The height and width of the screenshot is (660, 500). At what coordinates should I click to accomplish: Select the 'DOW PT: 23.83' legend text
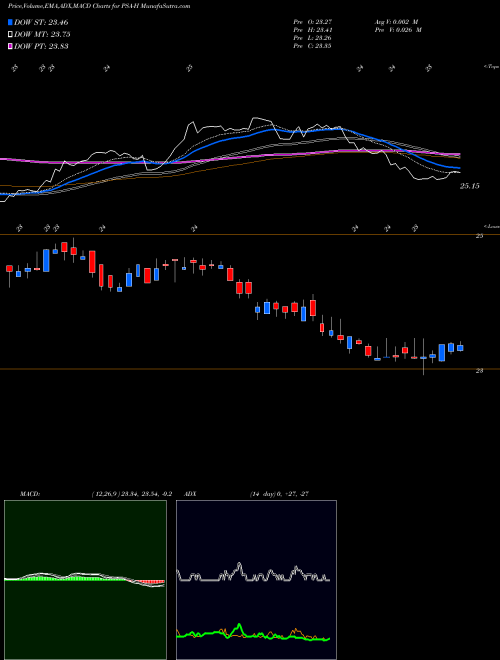click(x=41, y=46)
